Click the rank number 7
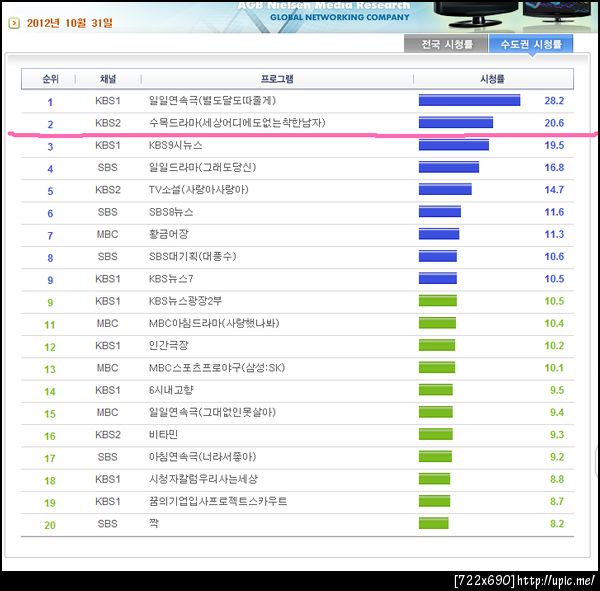 coord(50,236)
